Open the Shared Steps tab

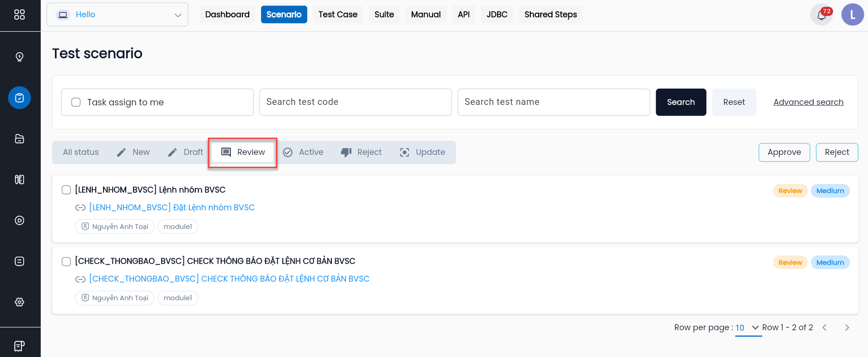click(x=551, y=15)
